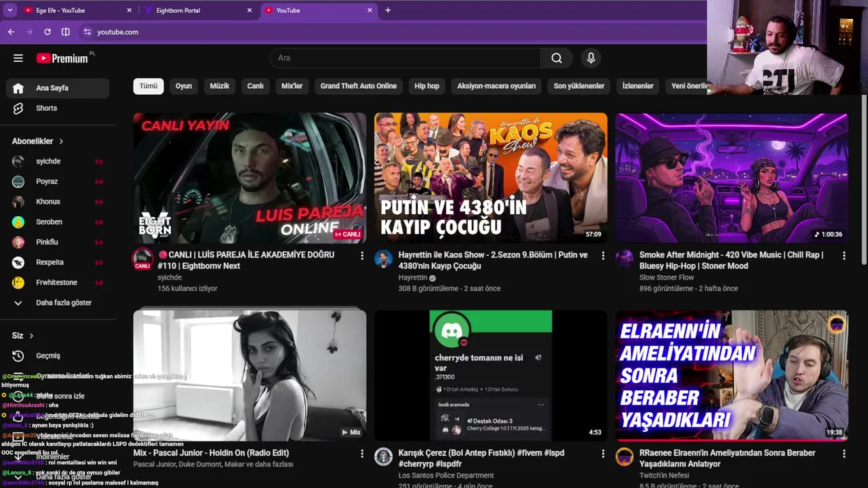Click the YouTube Premium logo

pyautogui.click(x=62, y=58)
